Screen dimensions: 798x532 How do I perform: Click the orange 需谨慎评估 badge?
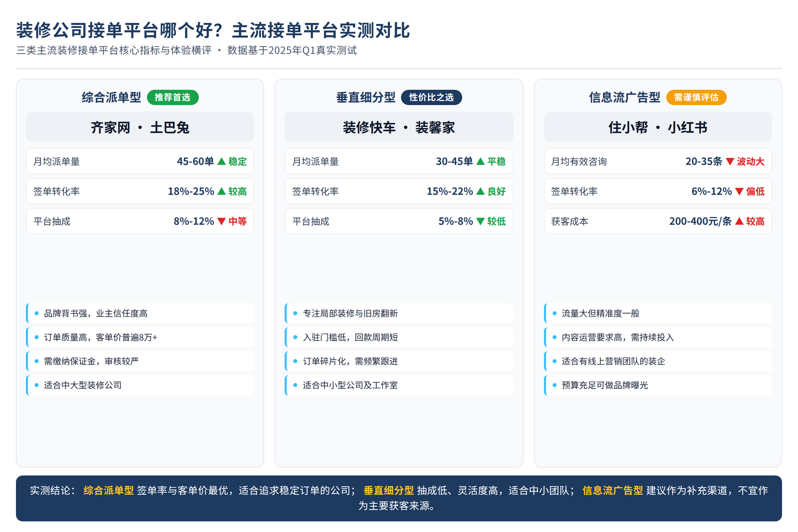point(696,97)
